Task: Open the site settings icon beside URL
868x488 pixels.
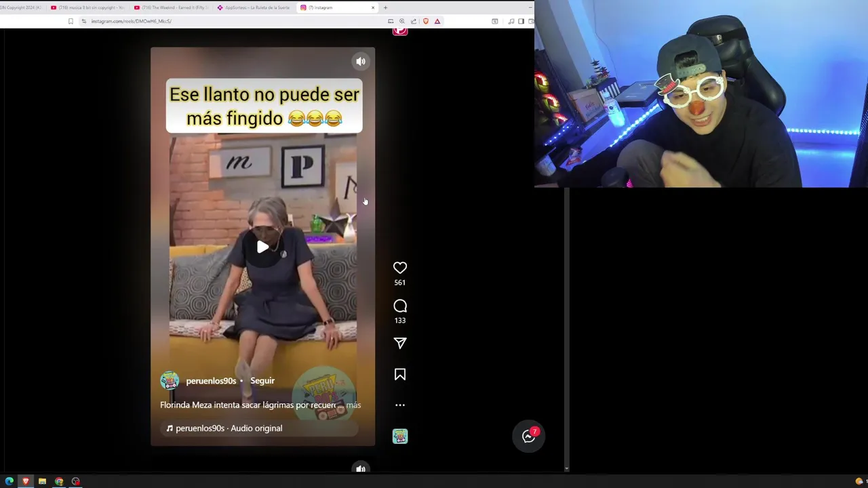Action: [84, 21]
